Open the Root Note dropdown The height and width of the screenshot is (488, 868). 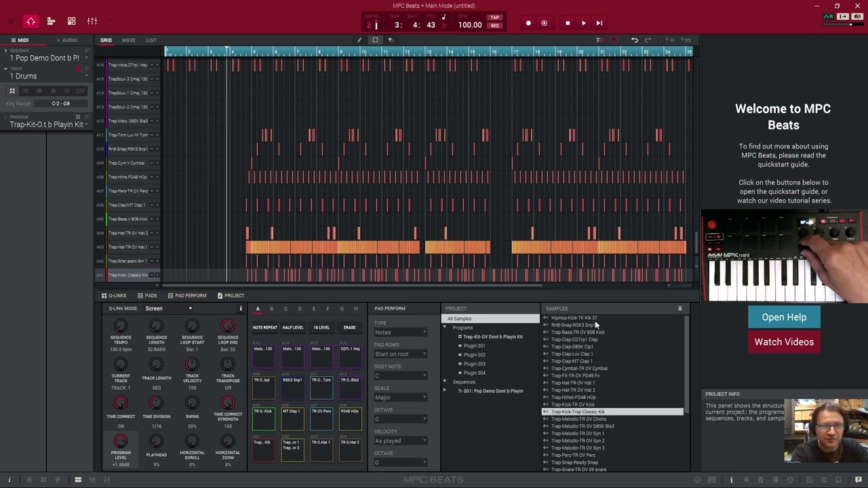[401, 375]
